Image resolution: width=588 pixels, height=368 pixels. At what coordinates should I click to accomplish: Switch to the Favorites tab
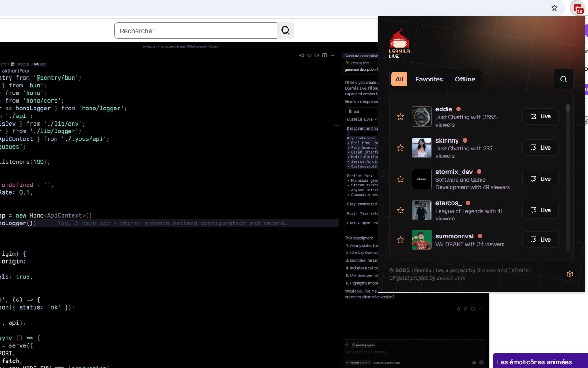[x=429, y=79]
